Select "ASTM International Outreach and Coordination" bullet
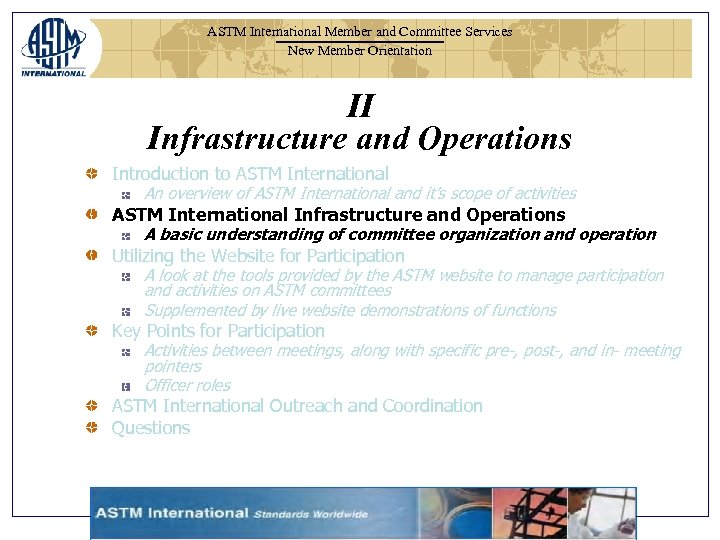The width and height of the screenshot is (720, 540). coord(297,406)
